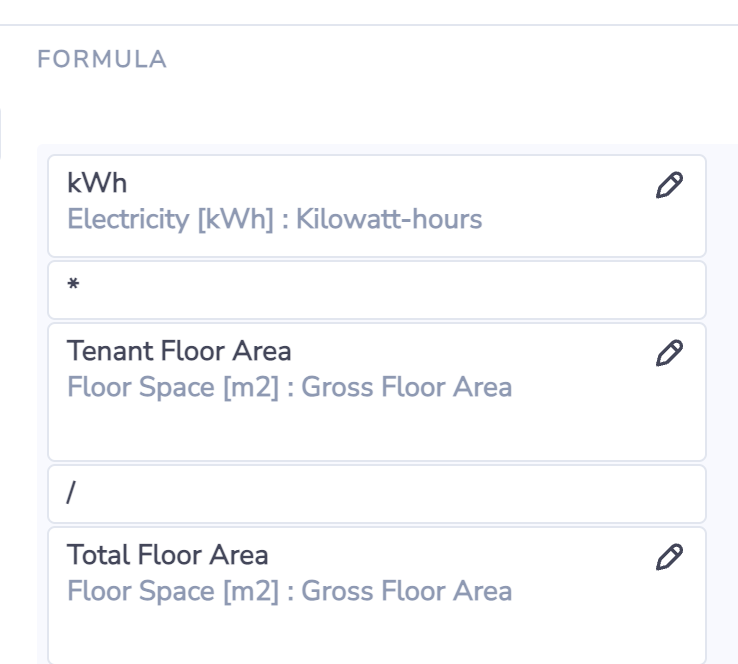Image resolution: width=738 pixels, height=664 pixels.
Task: Select the Tenant Floor Area card
Action: pyautogui.click(x=377, y=392)
